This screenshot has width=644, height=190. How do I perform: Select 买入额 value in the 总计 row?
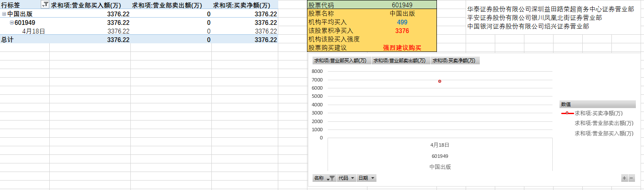pos(118,39)
